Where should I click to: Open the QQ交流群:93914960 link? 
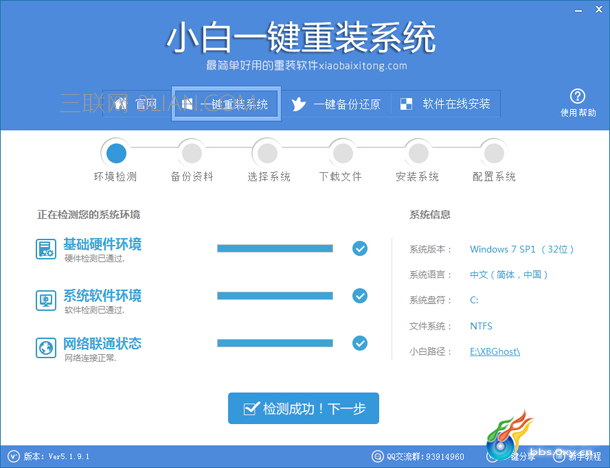[x=425, y=456]
